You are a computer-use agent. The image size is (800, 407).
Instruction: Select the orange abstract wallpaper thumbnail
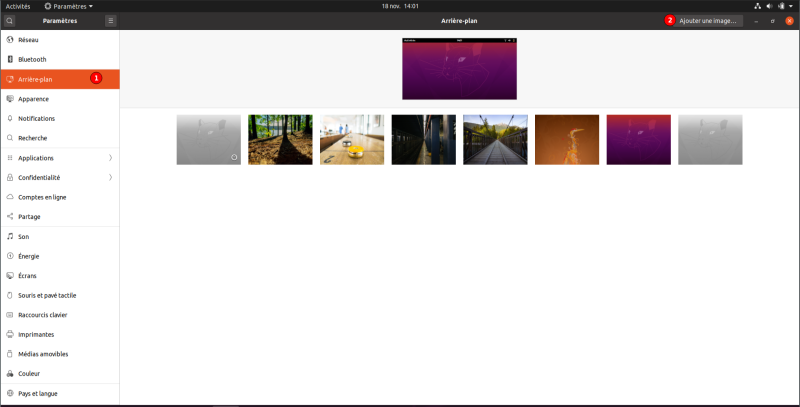click(567, 140)
